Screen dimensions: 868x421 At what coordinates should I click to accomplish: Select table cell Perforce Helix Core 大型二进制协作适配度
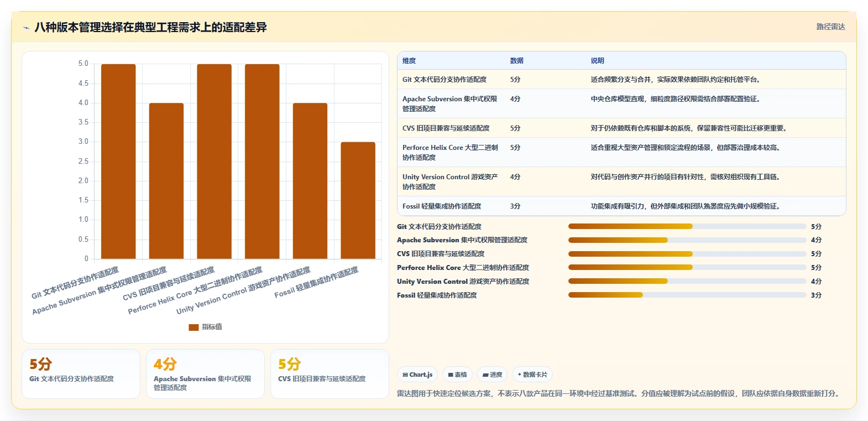[x=451, y=153]
